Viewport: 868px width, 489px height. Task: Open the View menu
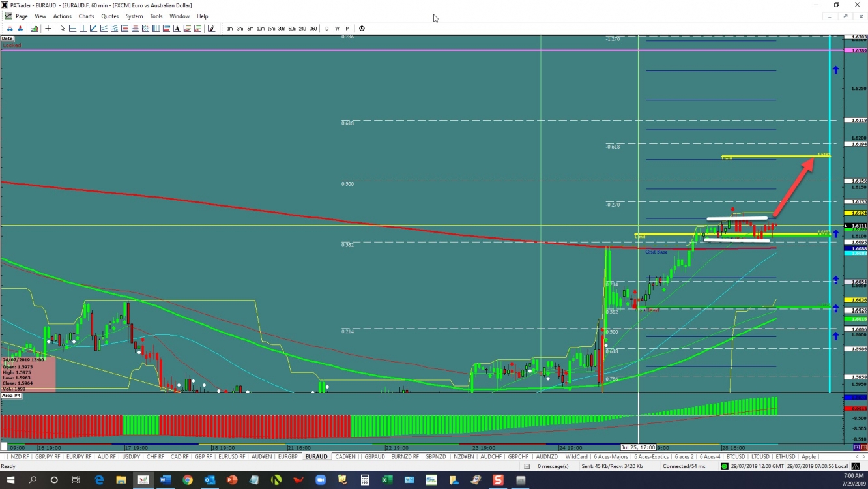point(40,16)
